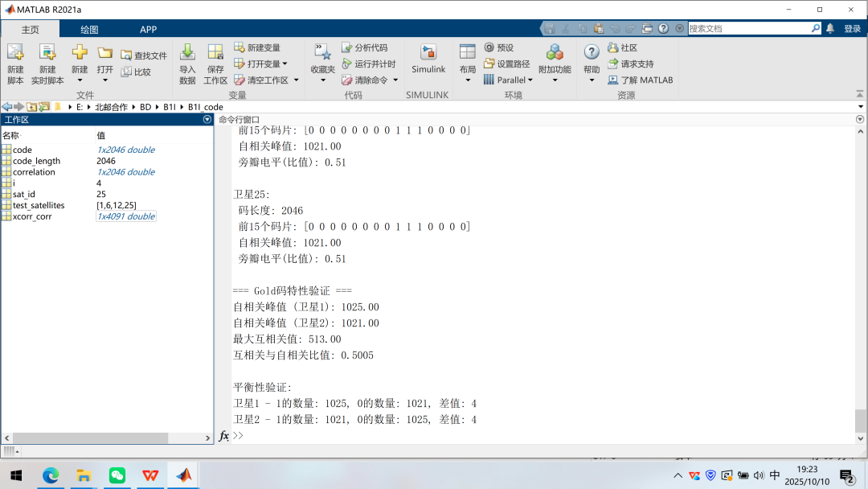868x489 pixels.
Task: Click 了解 MATLAB (Learn MATLAB)
Action: 641,80
